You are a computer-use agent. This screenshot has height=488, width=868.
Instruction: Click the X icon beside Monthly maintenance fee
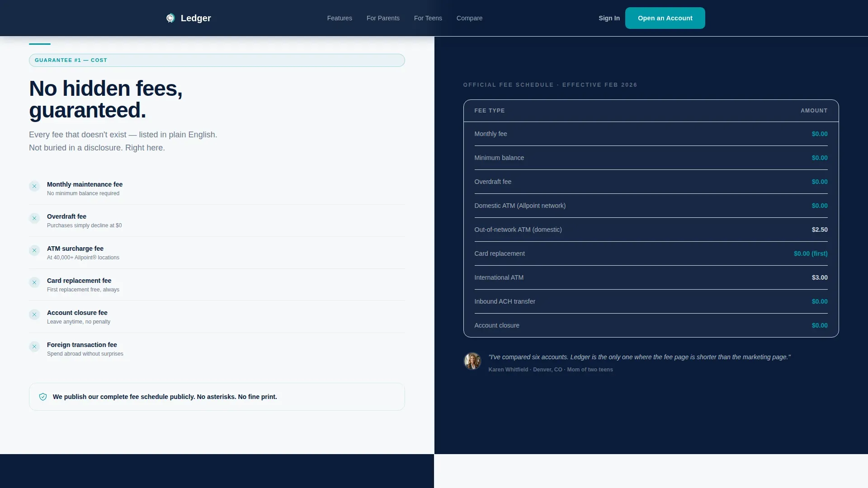pyautogui.click(x=34, y=186)
